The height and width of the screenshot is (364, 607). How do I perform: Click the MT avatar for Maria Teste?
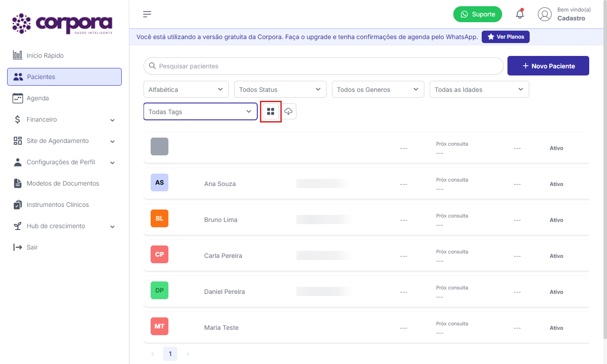[160, 326]
